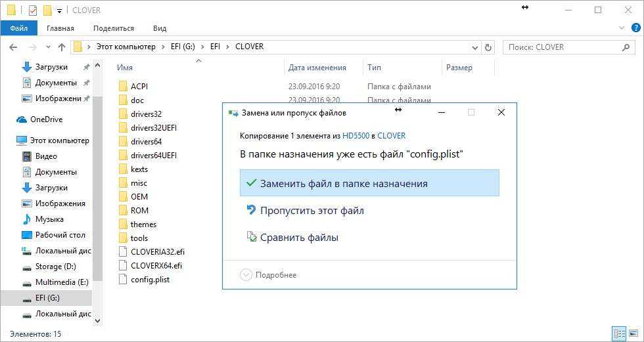Viewport: 644px width, 342px height.
Task: Click the Help question mark icon
Action: [635, 28]
